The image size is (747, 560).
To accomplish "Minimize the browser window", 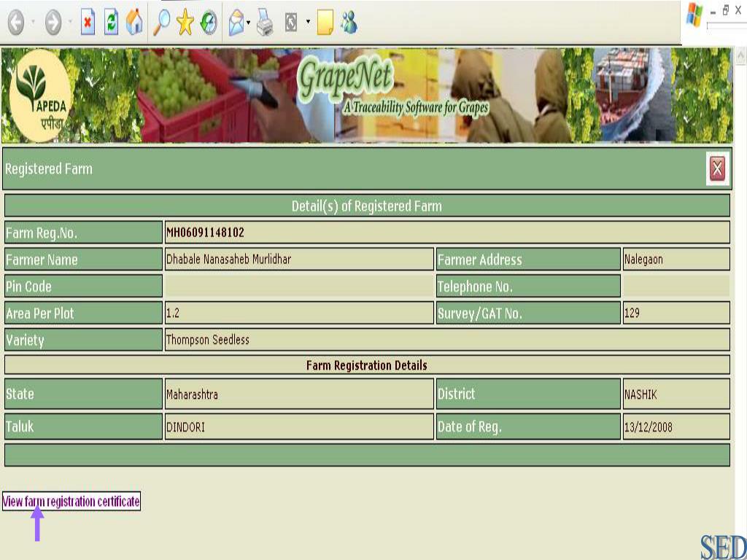I will pyautogui.click(x=713, y=12).
